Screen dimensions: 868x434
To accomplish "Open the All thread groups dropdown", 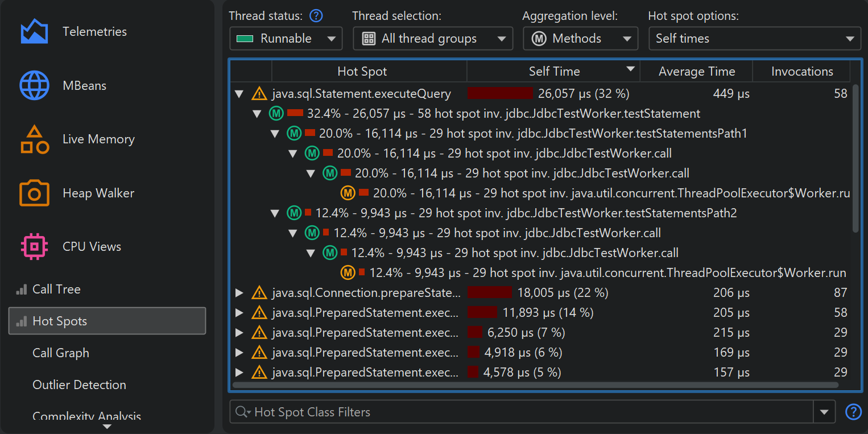I will [429, 39].
